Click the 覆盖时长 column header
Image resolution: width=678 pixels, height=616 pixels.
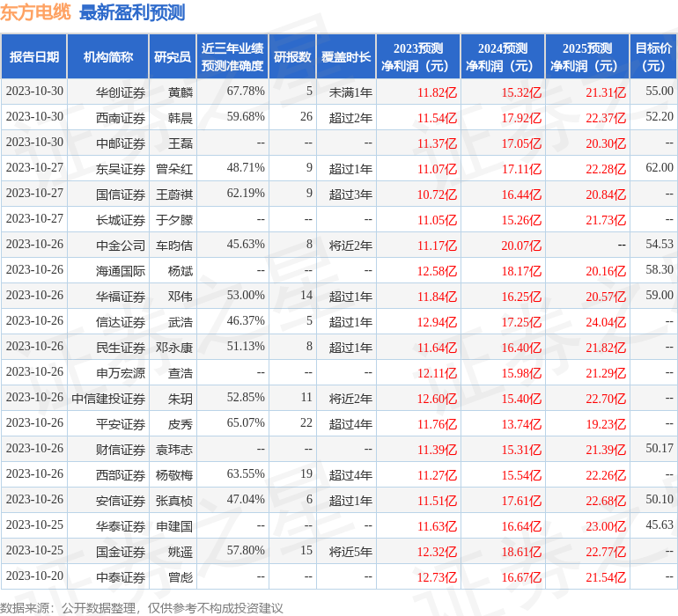[x=346, y=56]
